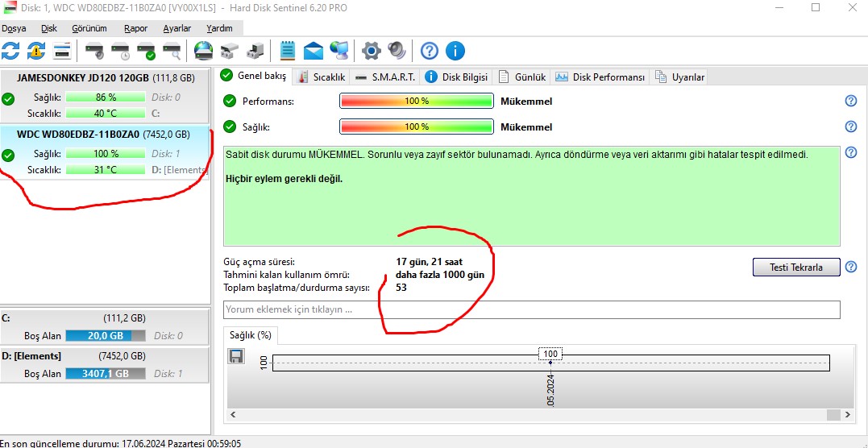Click the globe with disk toolbar icon

coord(203,51)
